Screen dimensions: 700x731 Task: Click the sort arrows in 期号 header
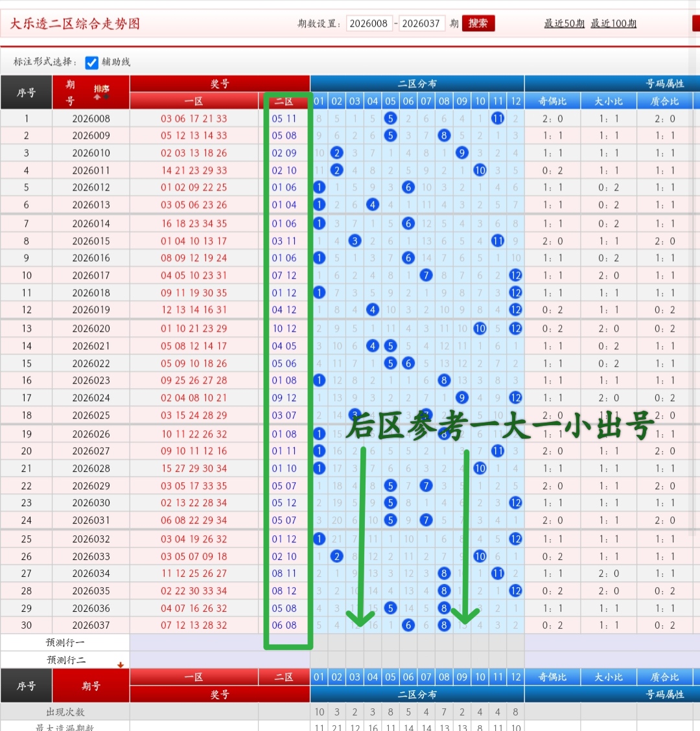click(x=101, y=93)
